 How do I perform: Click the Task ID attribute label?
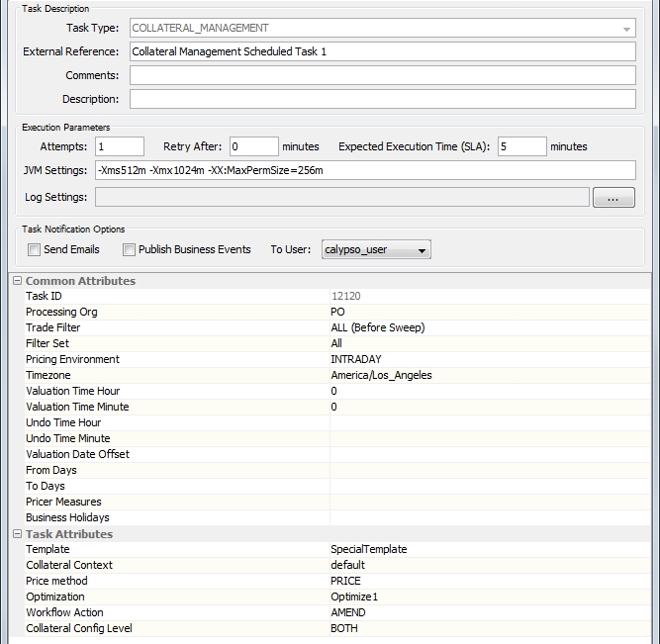tap(44, 297)
